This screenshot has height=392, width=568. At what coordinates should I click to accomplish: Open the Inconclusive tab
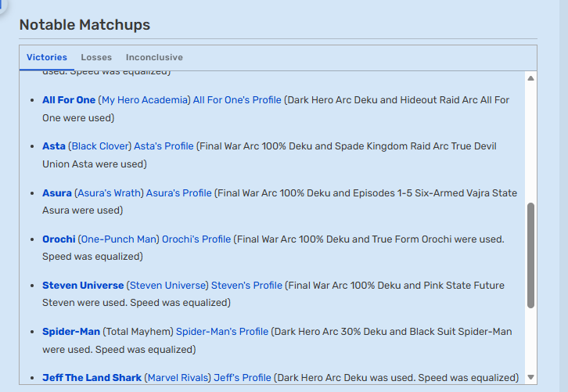click(x=154, y=57)
